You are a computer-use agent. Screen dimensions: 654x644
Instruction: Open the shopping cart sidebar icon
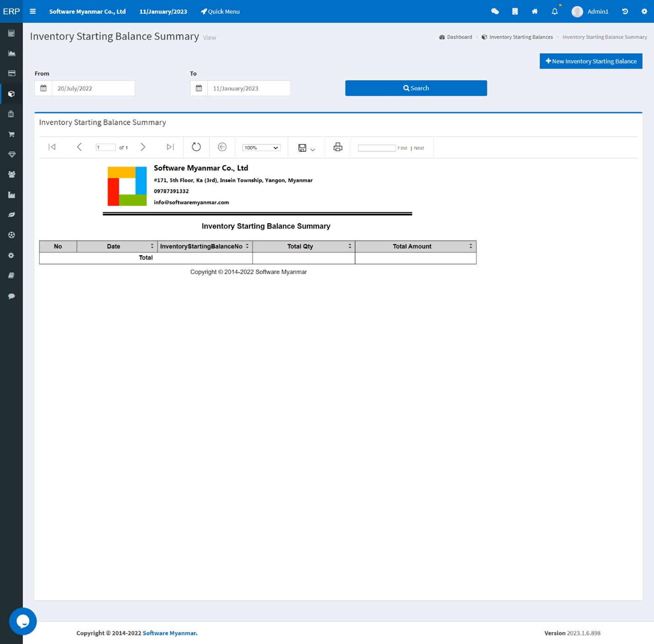pos(11,134)
